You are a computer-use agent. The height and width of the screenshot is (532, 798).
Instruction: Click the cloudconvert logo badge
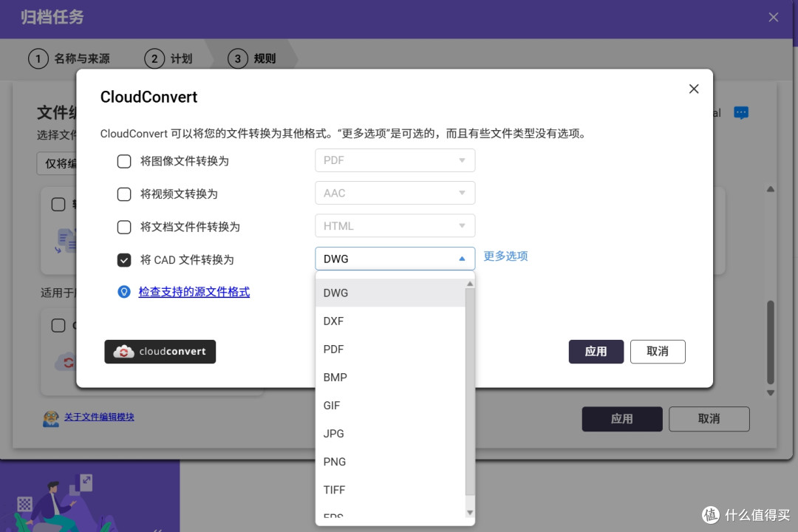pyautogui.click(x=160, y=351)
